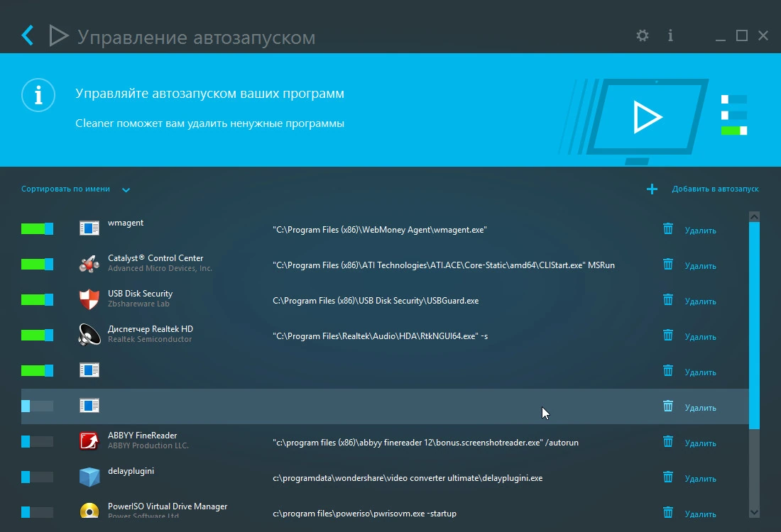Click the round info icon in the banner
This screenshot has width=781, height=532.
coord(38,95)
